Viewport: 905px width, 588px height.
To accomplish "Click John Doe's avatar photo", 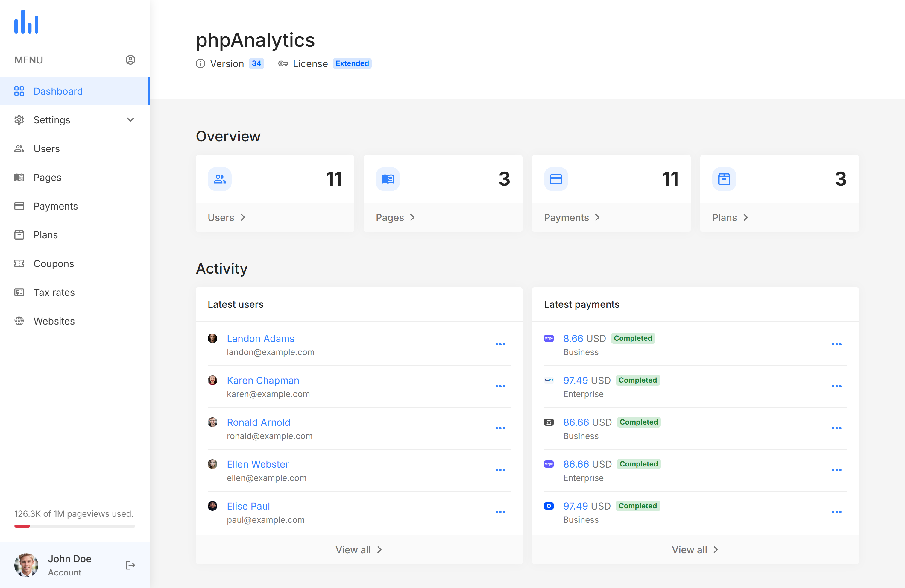I will 26,565.
